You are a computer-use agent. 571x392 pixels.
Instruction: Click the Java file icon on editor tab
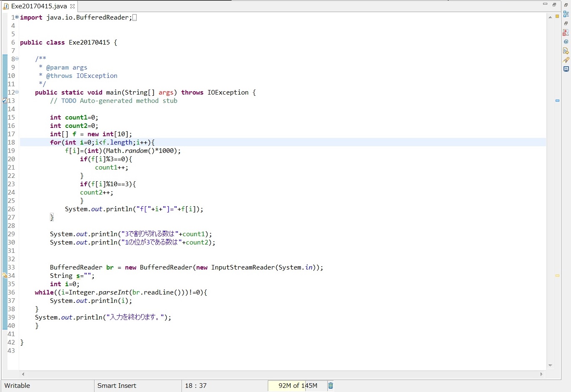pyautogui.click(x=6, y=6)
